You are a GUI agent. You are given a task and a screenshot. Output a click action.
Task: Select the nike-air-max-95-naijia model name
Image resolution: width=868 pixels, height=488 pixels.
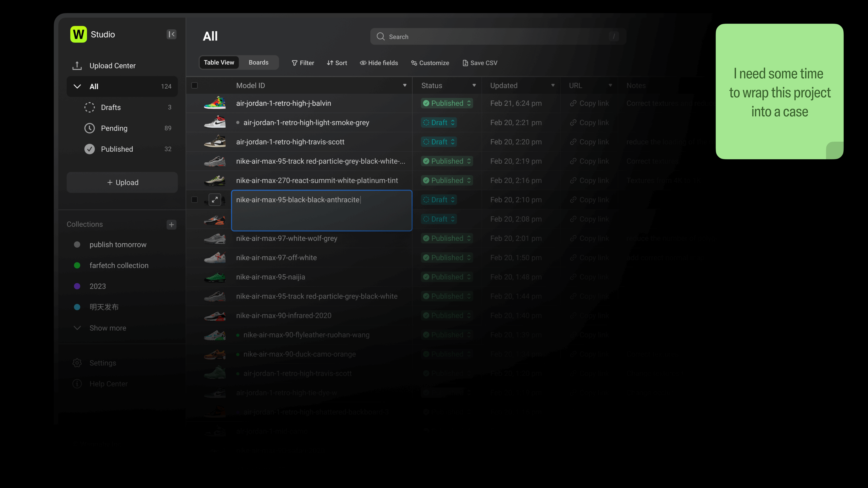[271, 277]
